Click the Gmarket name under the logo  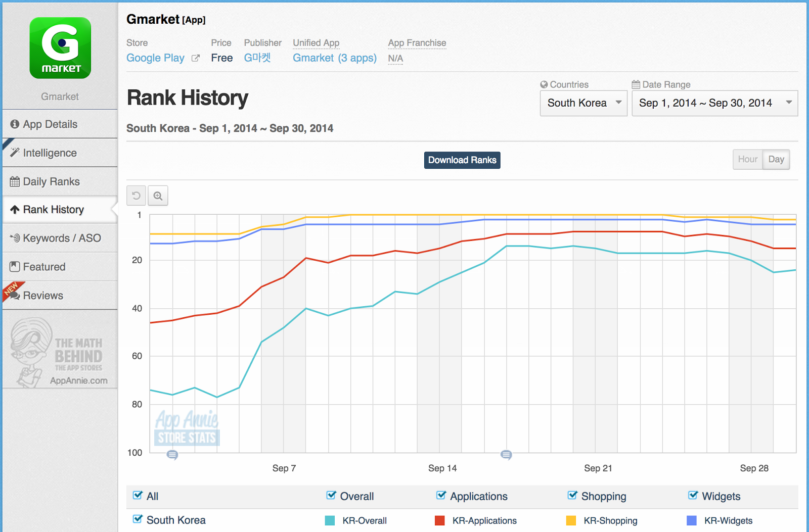(60, 96)
